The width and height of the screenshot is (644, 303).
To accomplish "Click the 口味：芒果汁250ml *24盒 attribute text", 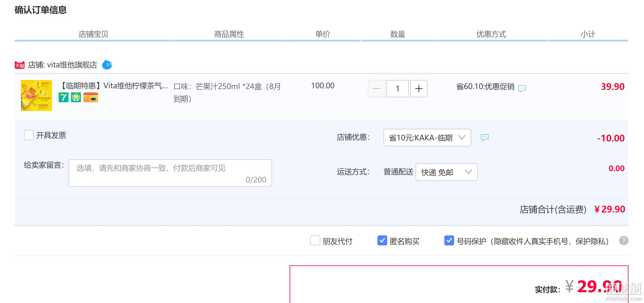I will [x=227, y=92].
